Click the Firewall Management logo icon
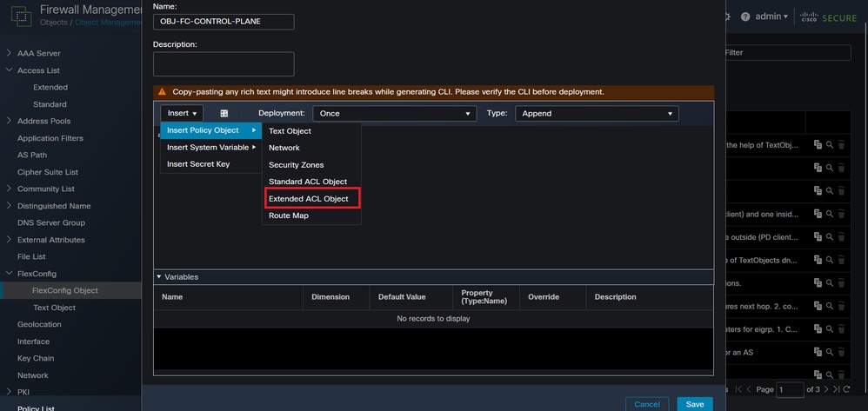 click(22, 16)
